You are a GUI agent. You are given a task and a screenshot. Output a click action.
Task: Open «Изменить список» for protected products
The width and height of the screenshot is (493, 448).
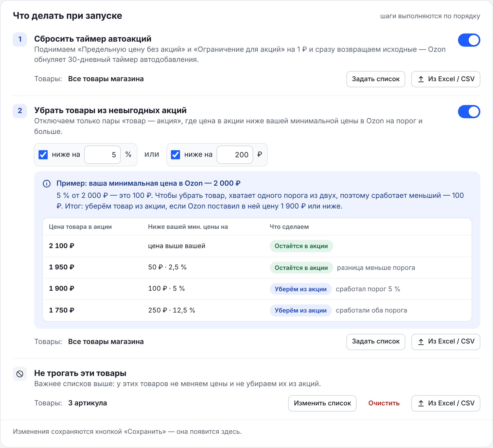[322, 403]
